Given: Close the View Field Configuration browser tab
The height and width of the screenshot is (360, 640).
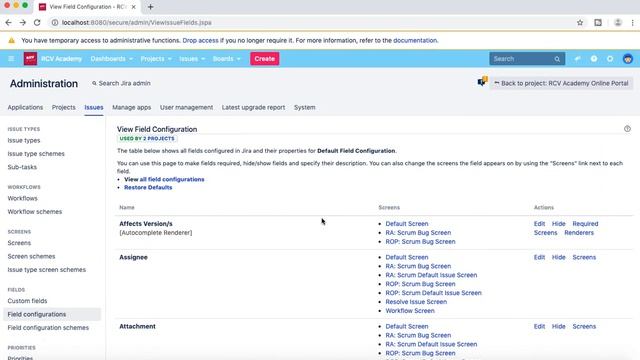Looking at the screenshot, I should [133, 7].
